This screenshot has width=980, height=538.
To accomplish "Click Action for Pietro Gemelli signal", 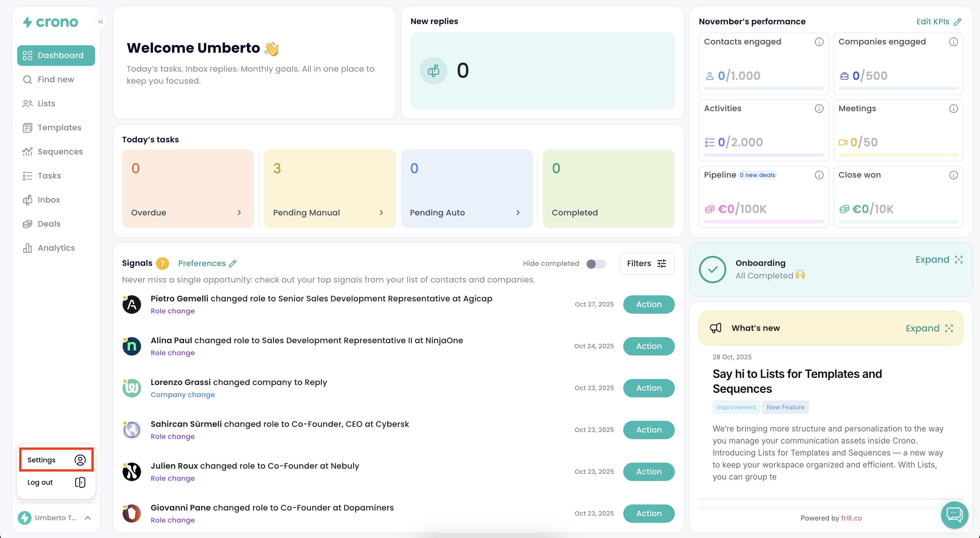I will coord(649,304).
